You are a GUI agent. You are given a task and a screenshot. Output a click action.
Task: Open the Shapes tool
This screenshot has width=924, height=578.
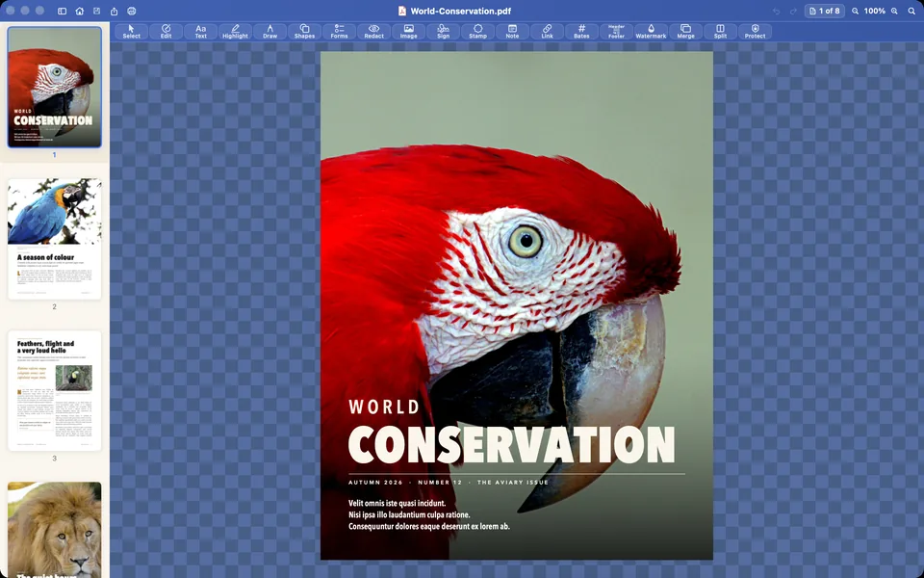[305, 31]
